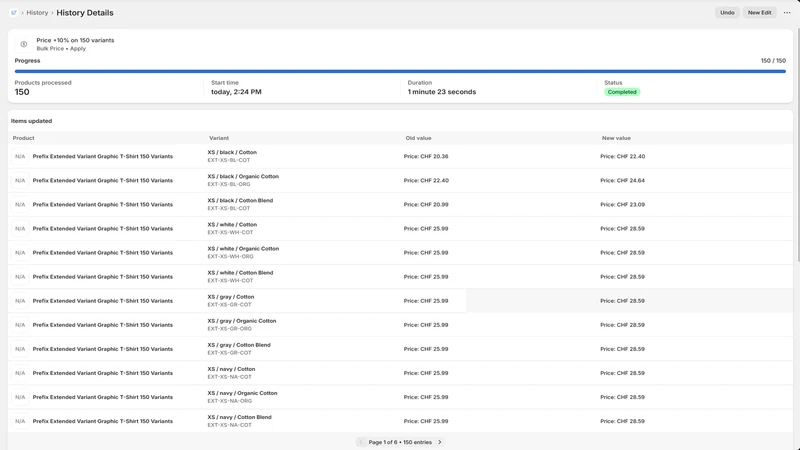Click 'Page 1 of 6 • 150 entries' text
Viewport: 800px width, 450px height.
pyautogui.click(x=400, y=442)
